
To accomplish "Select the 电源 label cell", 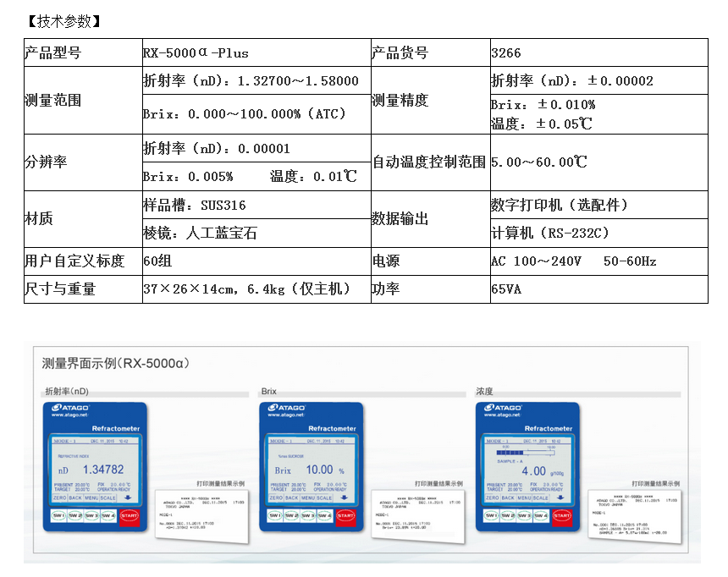I will click(430, 261).
